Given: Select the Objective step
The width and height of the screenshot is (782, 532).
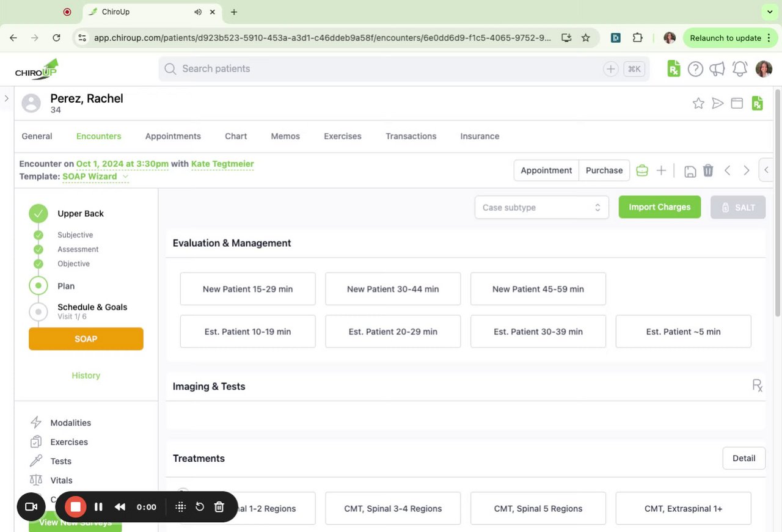Looking at the screenshot, I should point(73,264).
